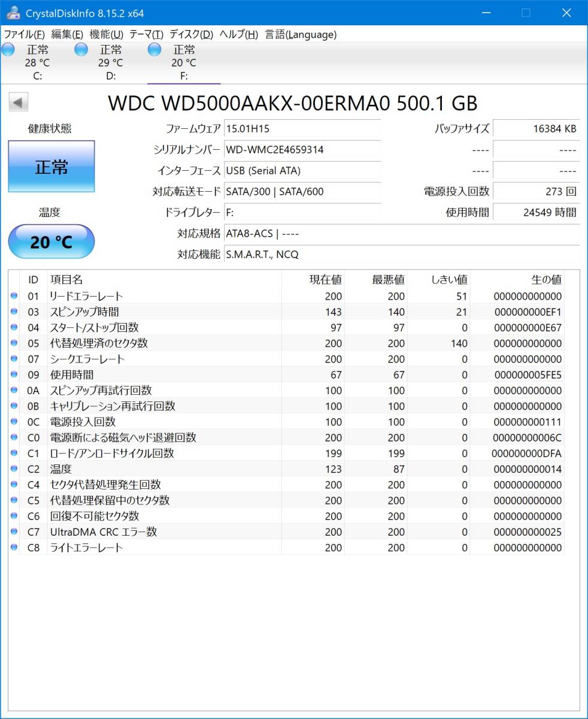This screenshot has width=588, height=719.
Task: Click the 現在値 column header
Action: click(313, 279)
